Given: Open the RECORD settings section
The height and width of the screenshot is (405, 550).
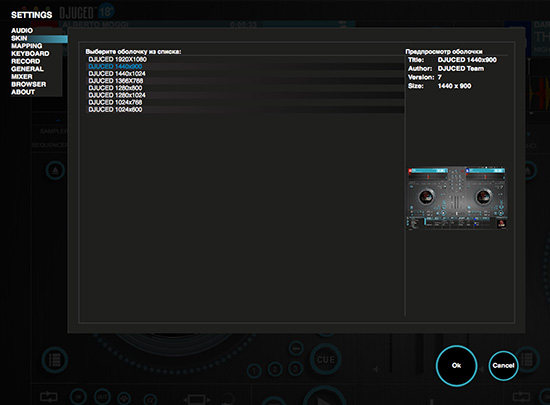Looking at the screenshot, I should coord(25,61).
